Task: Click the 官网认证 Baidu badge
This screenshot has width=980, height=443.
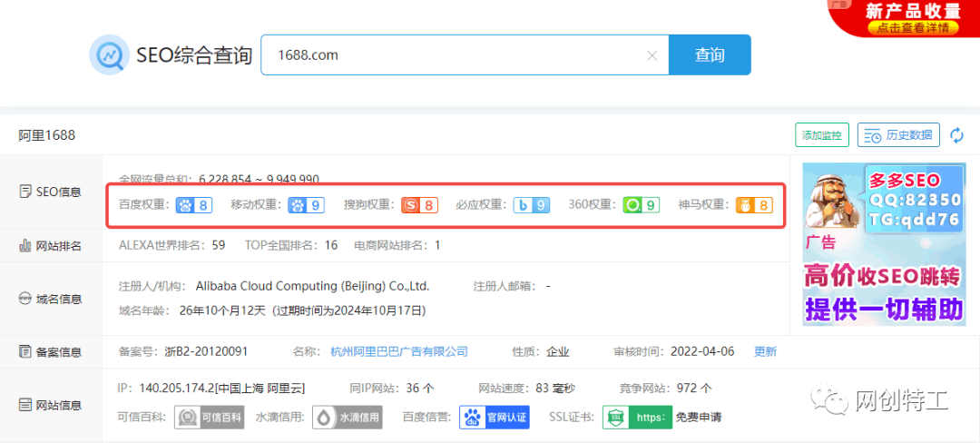Action: click(495, 417)
